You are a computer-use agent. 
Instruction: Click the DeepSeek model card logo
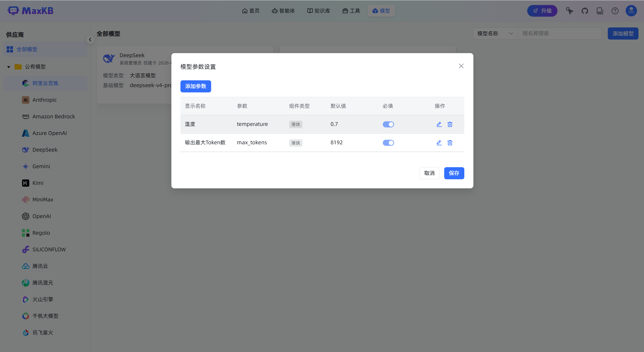109,58
